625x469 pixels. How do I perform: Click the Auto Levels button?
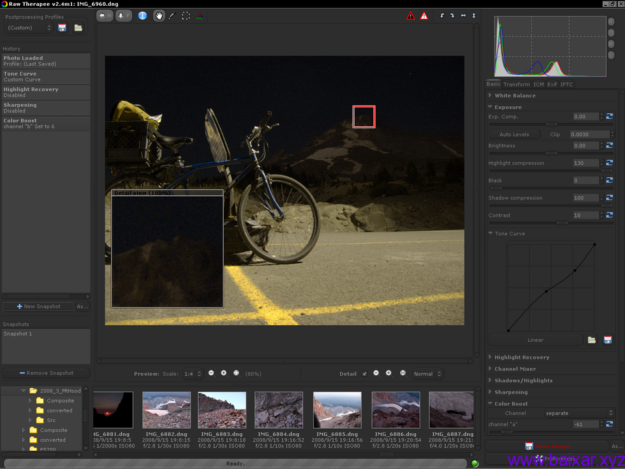[515, 133]
